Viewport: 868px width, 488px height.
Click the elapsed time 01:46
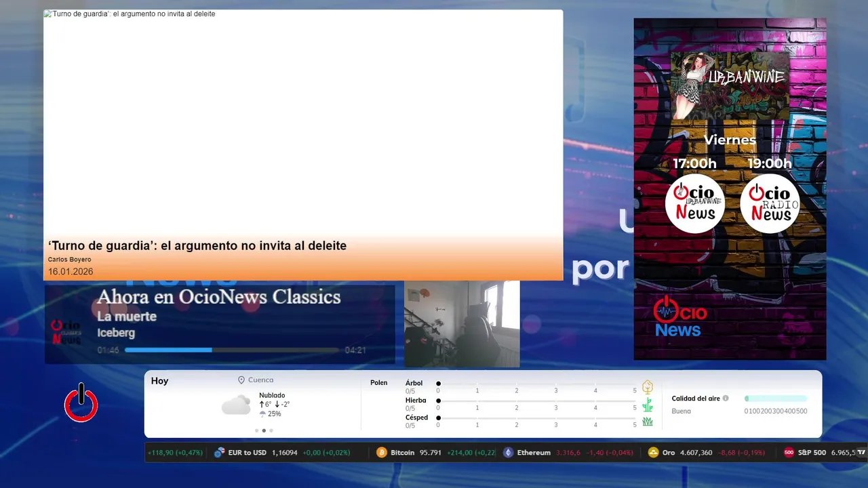108,350
